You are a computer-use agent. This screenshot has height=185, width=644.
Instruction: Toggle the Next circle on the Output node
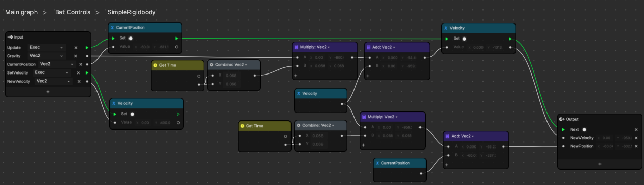click(584, 129)
